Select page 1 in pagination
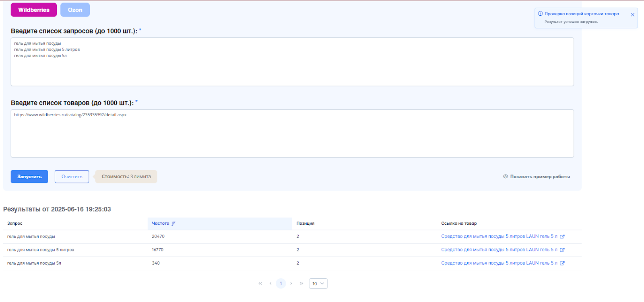The height and width of the screenshot is (302, 644). click(x=281, y=284)
